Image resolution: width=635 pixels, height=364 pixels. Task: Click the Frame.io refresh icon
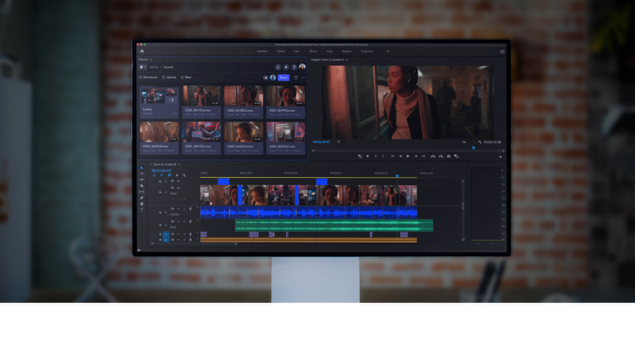pos(278,67)
